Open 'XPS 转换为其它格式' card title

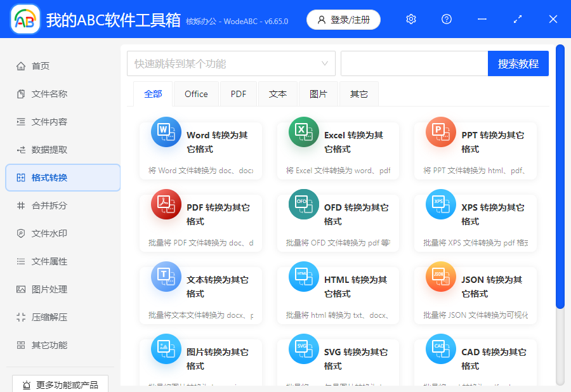(493, 215)
